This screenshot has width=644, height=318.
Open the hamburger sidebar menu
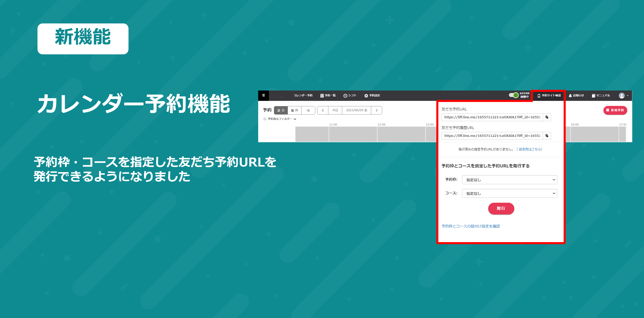[263, 95]
